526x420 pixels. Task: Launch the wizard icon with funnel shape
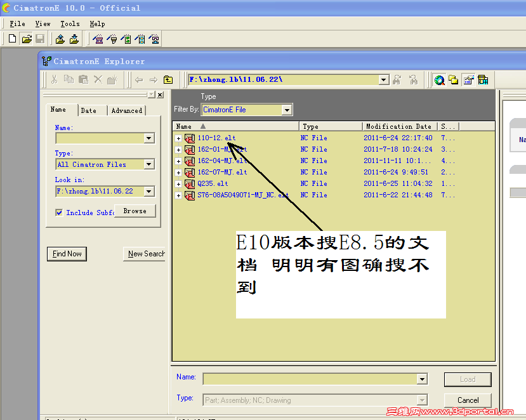coord(112,39)
